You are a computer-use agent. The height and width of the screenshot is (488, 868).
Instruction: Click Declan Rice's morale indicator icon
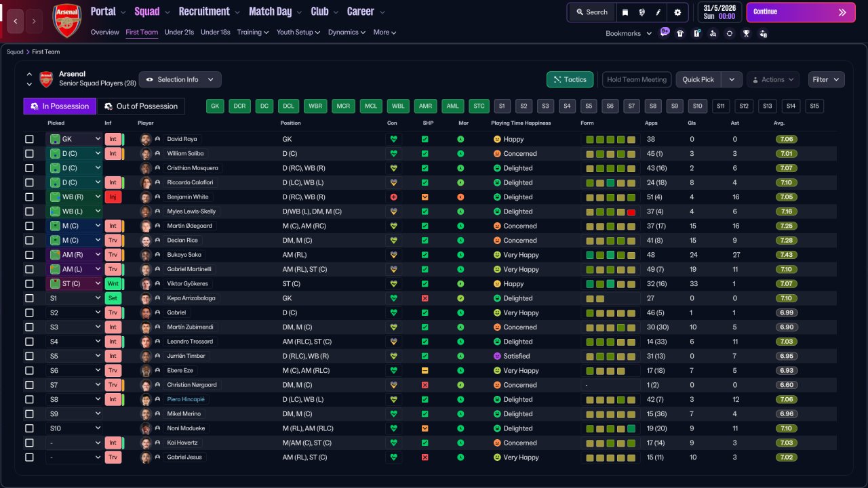pos(461,241)
